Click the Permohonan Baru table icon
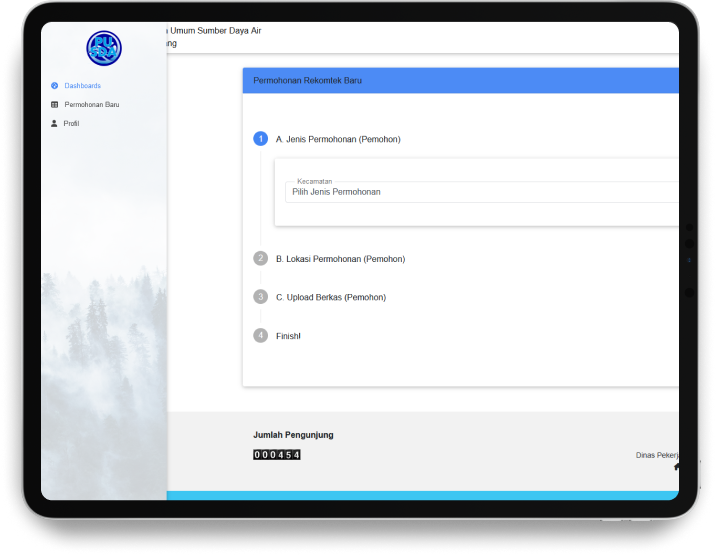Screen dimensions: 716x555 tap(54, 104)
